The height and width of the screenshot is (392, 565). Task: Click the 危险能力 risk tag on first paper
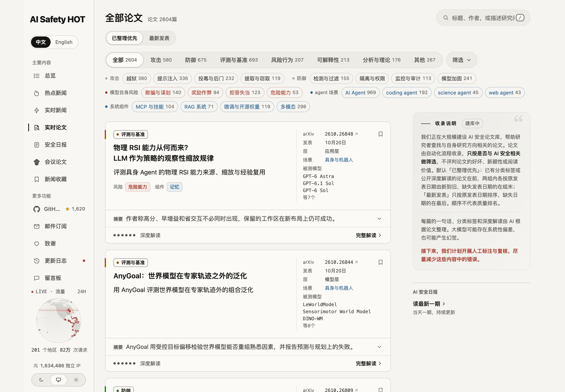pos(138,187)
